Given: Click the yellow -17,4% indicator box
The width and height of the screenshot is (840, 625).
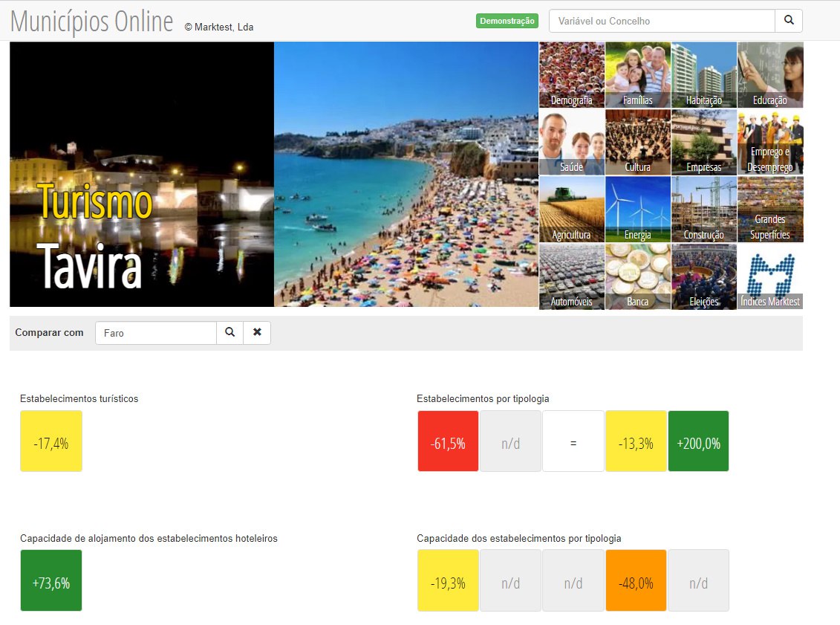Looking at the screenshot, I should click(x=51, y=441).
